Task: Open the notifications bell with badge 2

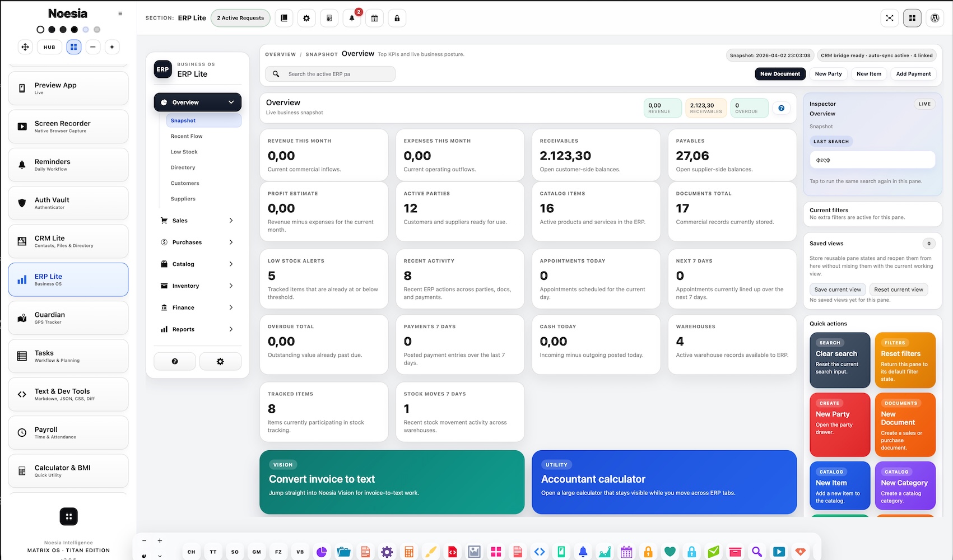Action: (352, 18)
